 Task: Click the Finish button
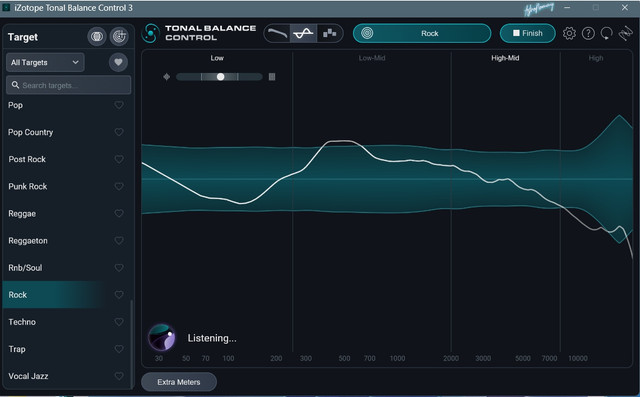pyautogui.click(x=527, y=33)
